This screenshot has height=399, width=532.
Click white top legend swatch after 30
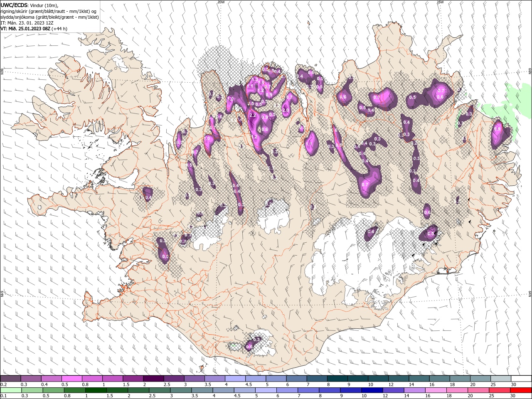521,379
